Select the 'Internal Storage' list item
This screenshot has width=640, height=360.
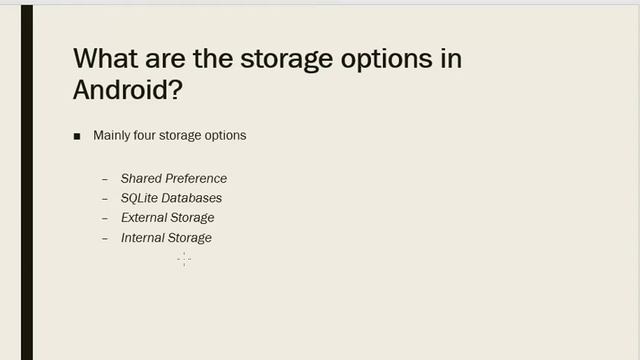166,238
